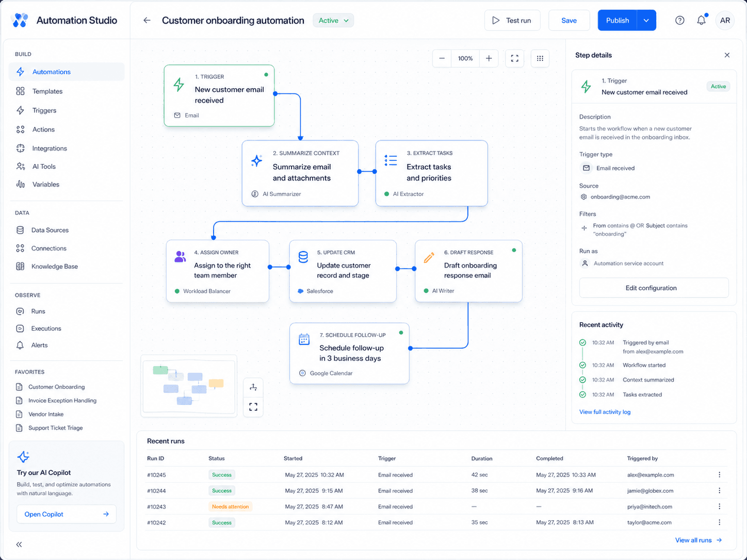
Task: Open row menu for run #10243
Action: (x=719, y=506)
